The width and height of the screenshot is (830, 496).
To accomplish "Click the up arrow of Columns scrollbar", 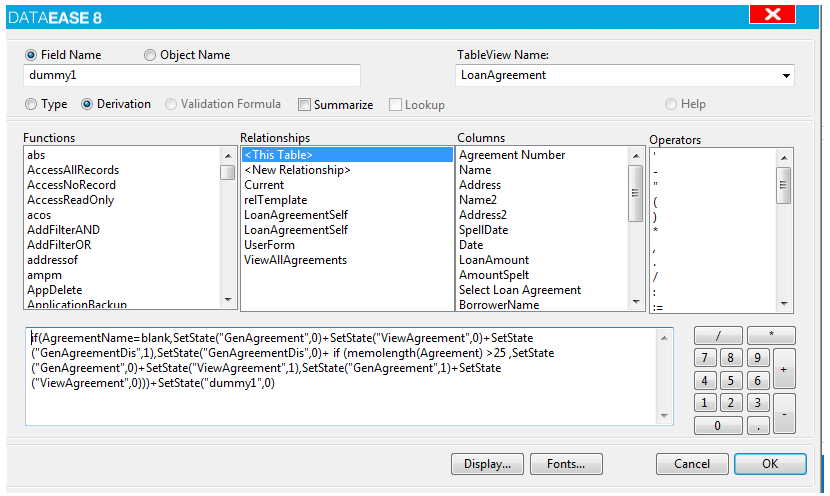I will [636, 156].
